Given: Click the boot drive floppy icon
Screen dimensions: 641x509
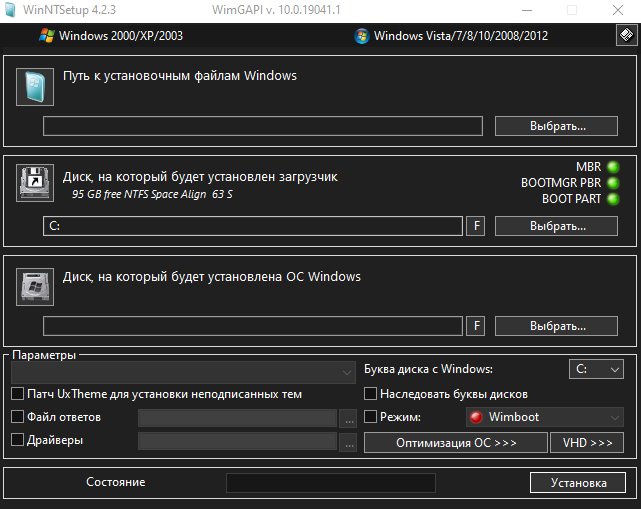Looking at the screenshot, I should [x=35, y=183].
